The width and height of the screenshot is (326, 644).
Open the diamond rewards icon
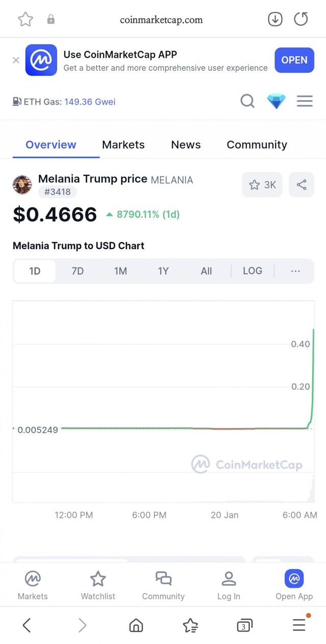pyautogui.click(x=276, y=101)
